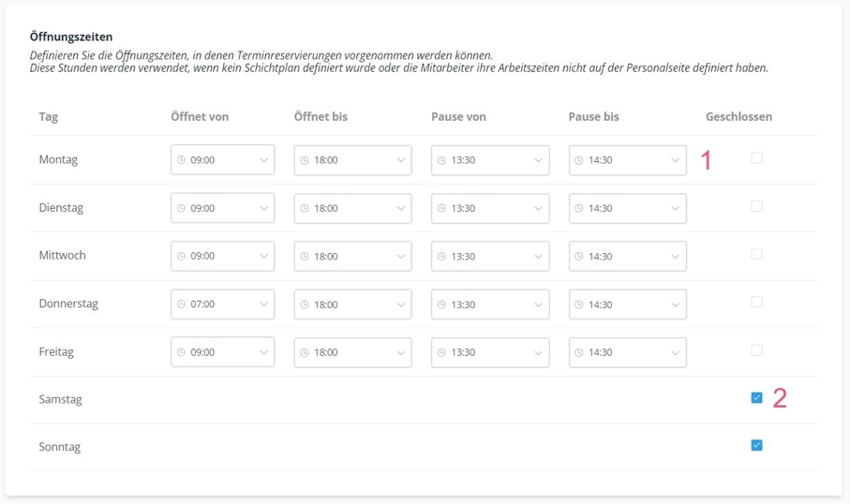Select the Montag Pause von 13:30 field
The image size is (850, 504).
click(490, 160)
